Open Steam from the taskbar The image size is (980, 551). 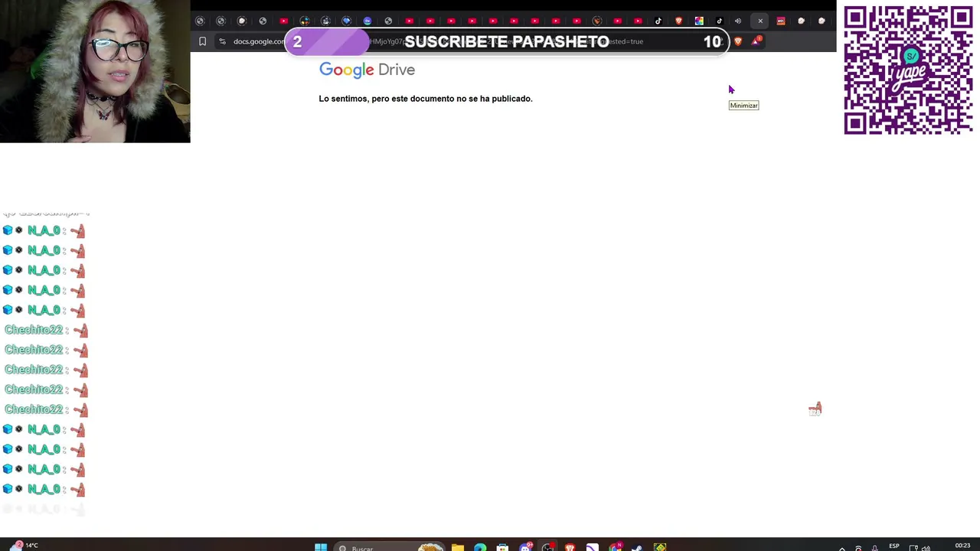pos(637,547)
